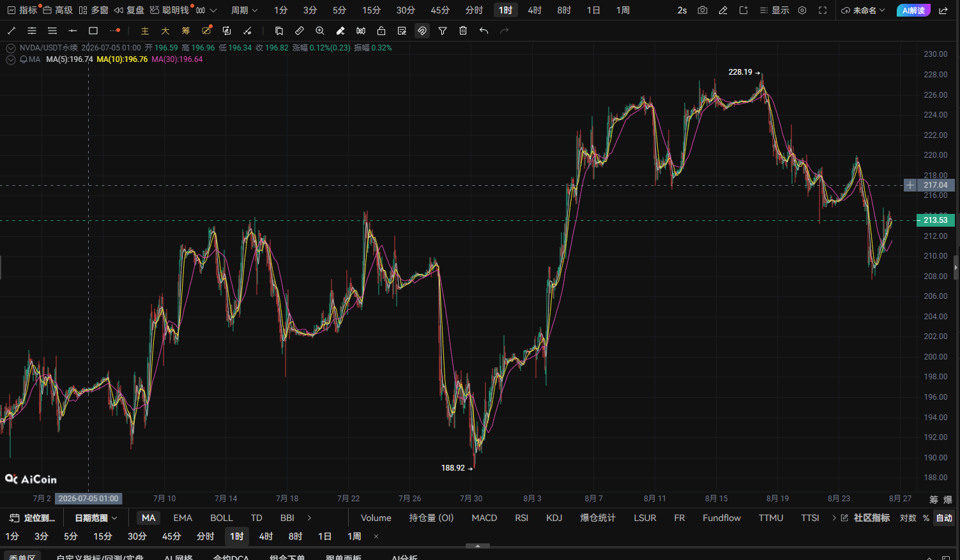Enable the MACD sub-indicator
Image resolution: width=960 pixels, height=560 pixels.
click(484, 518)
